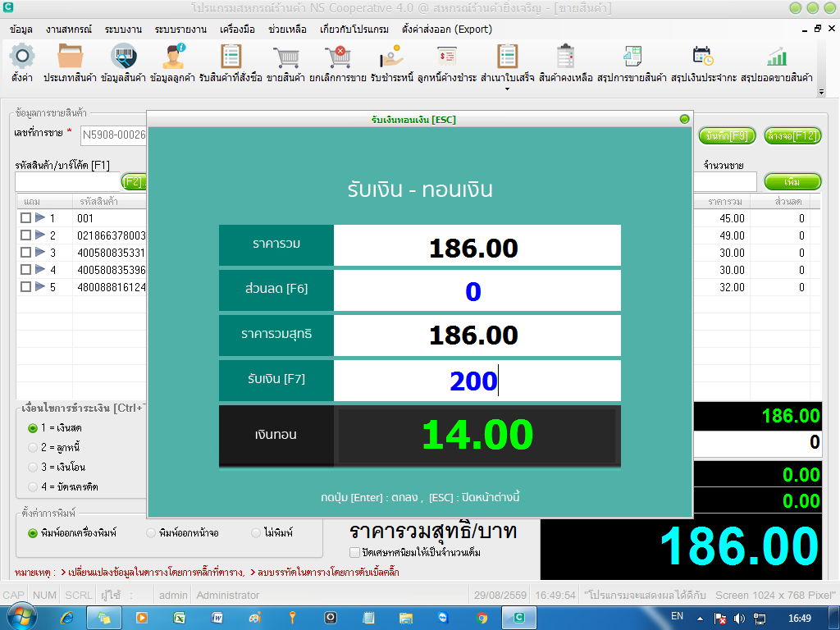The height and width of the screenshot is (630, 840).
Task: Select the 2 = ลูกหนี้ payment option
Action: (33, 447)
